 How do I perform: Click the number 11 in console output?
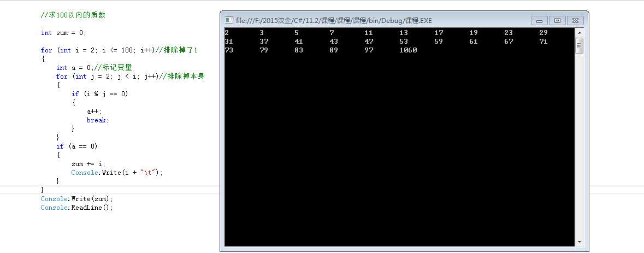tap(368, 32)
